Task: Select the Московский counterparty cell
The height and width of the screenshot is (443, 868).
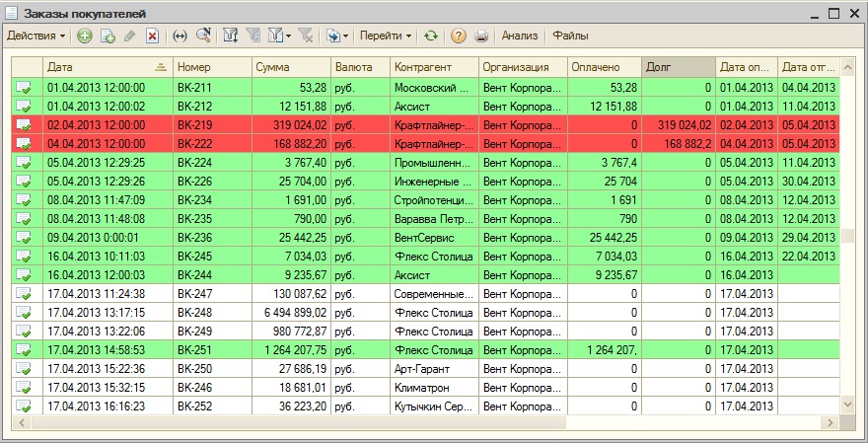Action: tap(434, 88)
